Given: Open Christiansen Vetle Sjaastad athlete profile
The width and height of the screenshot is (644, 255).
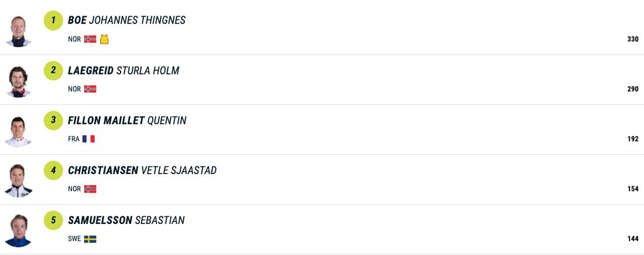Looking at the screenshot, I should (142, 171).
